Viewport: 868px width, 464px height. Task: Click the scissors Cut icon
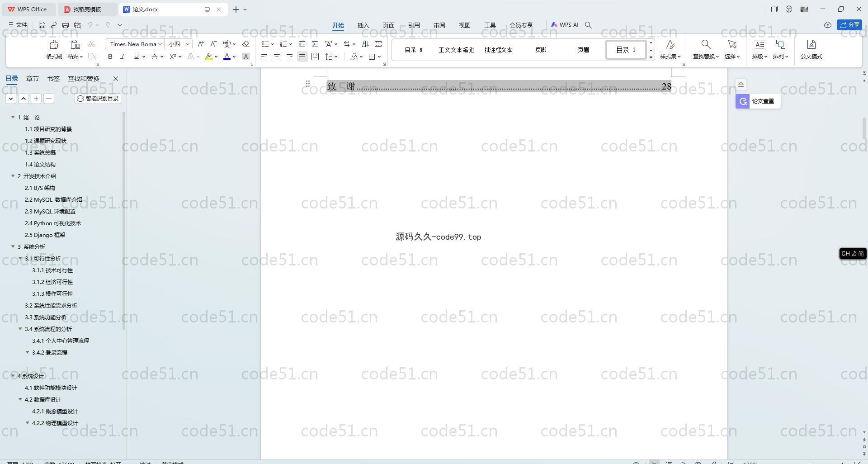tap(92, 44)
